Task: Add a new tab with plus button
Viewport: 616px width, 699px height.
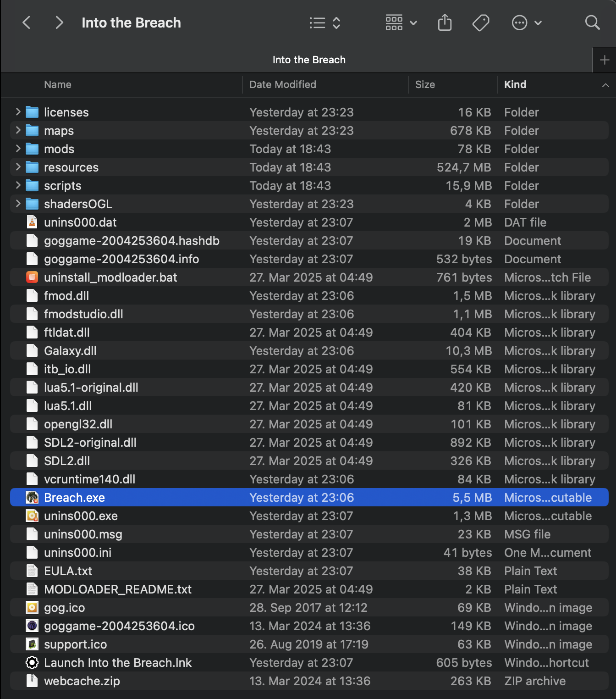Action: [604, 60]
